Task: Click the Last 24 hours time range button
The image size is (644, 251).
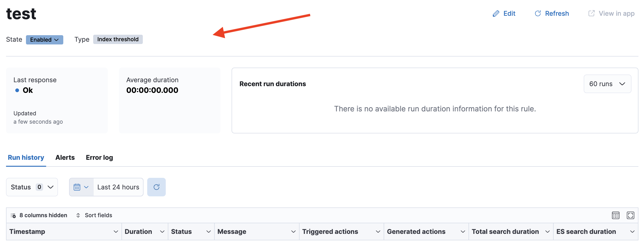Action: (x=118, y=187)
